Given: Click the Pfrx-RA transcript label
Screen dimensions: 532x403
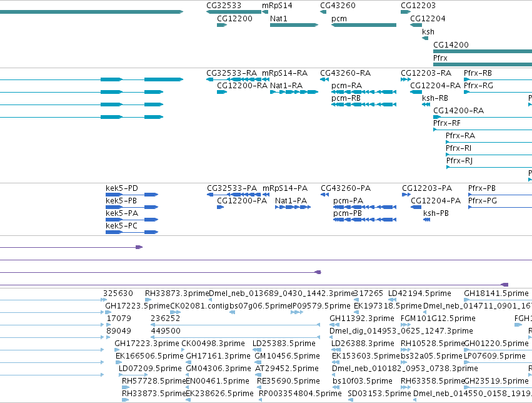Looking at the screenshot, I should [460, 136].
